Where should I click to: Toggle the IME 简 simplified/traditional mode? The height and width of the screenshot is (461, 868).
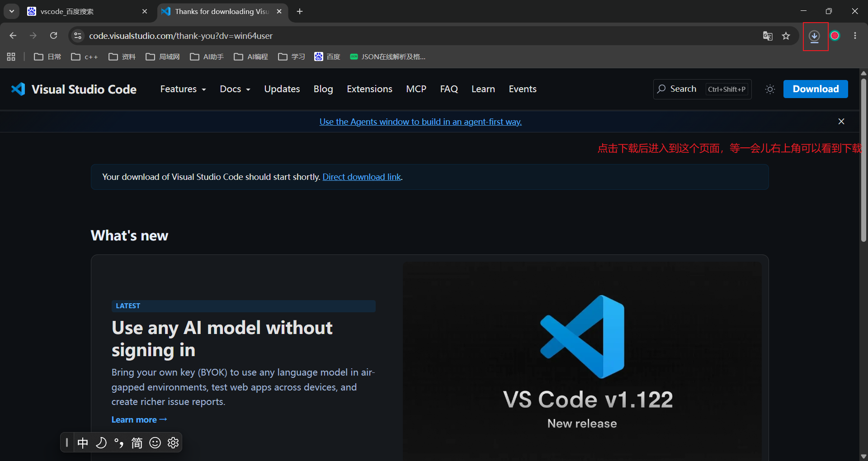[137, 442]
